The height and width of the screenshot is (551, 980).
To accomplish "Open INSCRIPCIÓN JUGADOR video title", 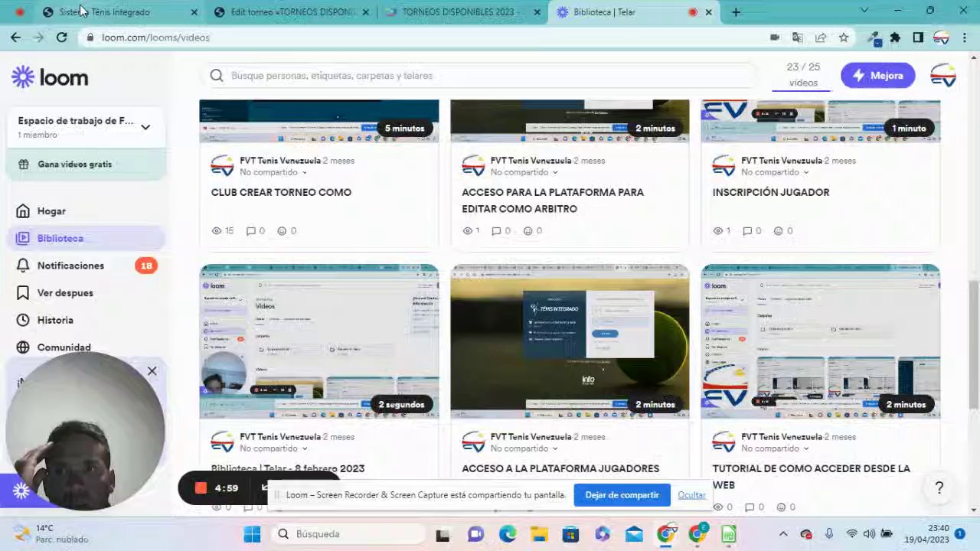I will coord(771,192).
